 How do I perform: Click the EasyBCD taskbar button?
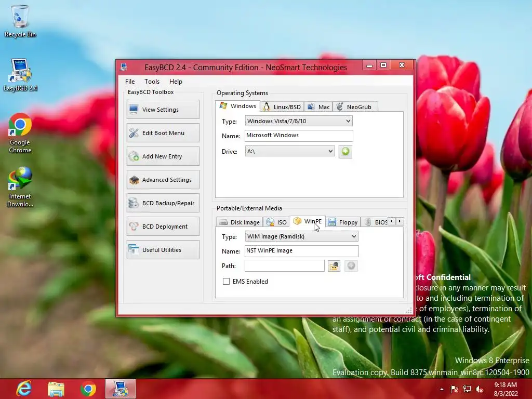pyautogui.click(x=121, y=389)
